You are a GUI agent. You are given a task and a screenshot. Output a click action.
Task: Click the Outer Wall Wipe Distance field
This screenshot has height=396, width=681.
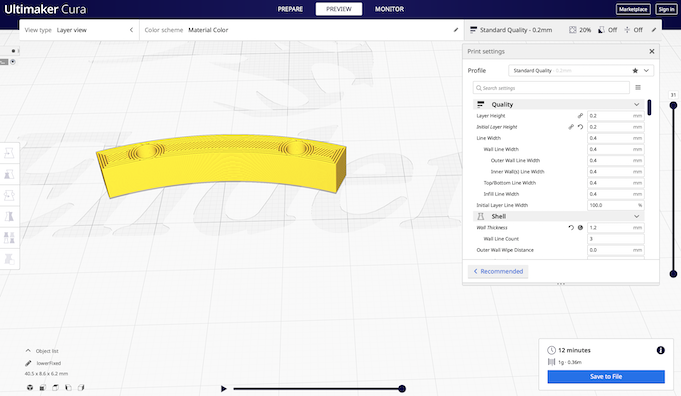(615, 250)
